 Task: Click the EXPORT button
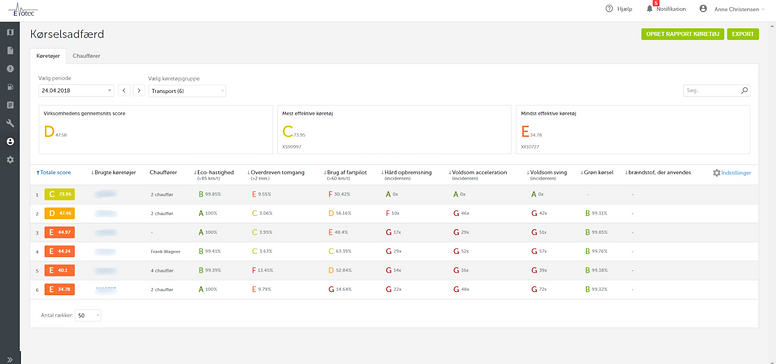point(742,34)
